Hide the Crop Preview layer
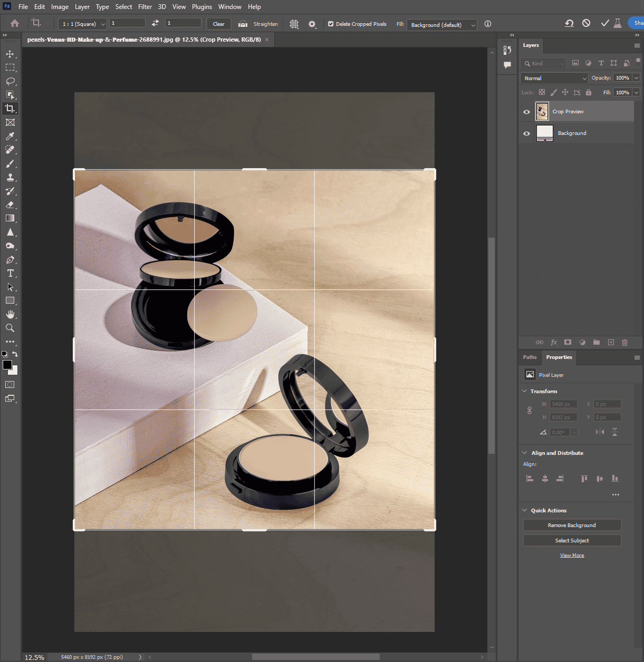 (526, 112)
